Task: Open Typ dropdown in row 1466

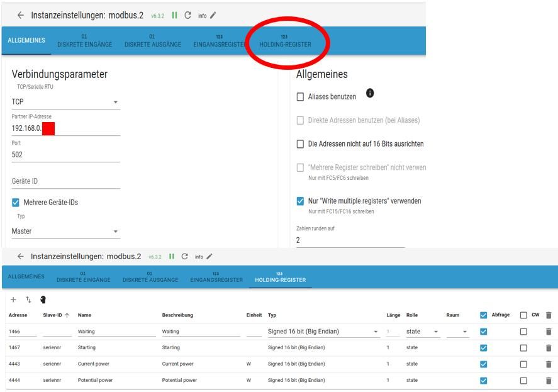Action: pos(323,332)
